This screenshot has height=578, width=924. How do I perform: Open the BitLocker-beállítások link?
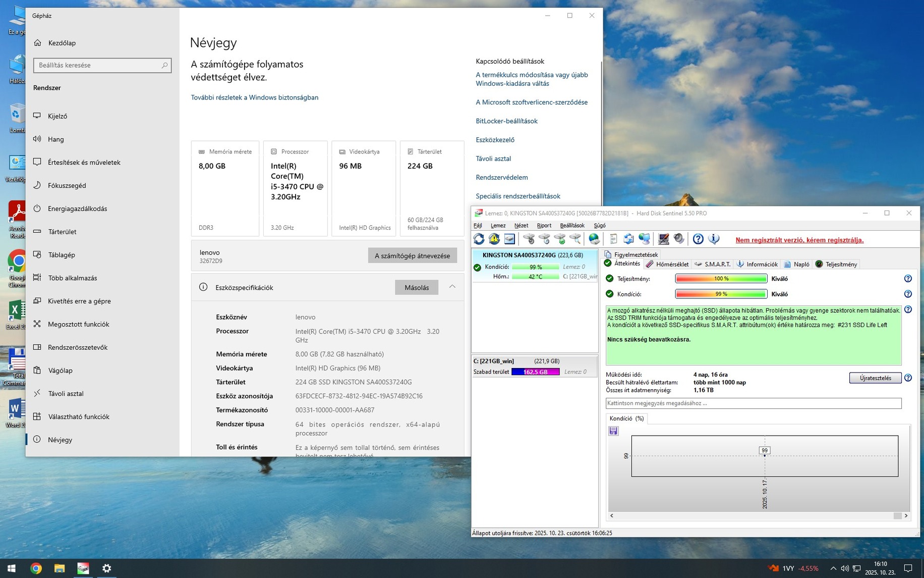[506, 121]
